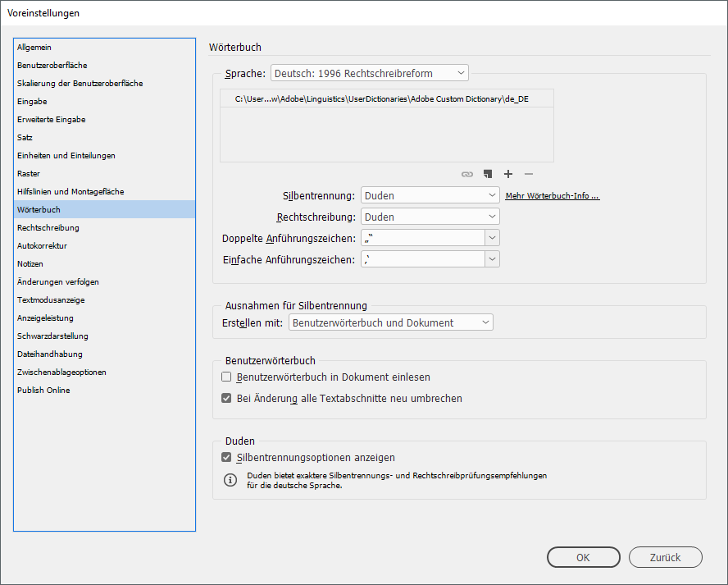Go to Publish Online settings
This screenshot has height=585, width=728.
(104, 391)
